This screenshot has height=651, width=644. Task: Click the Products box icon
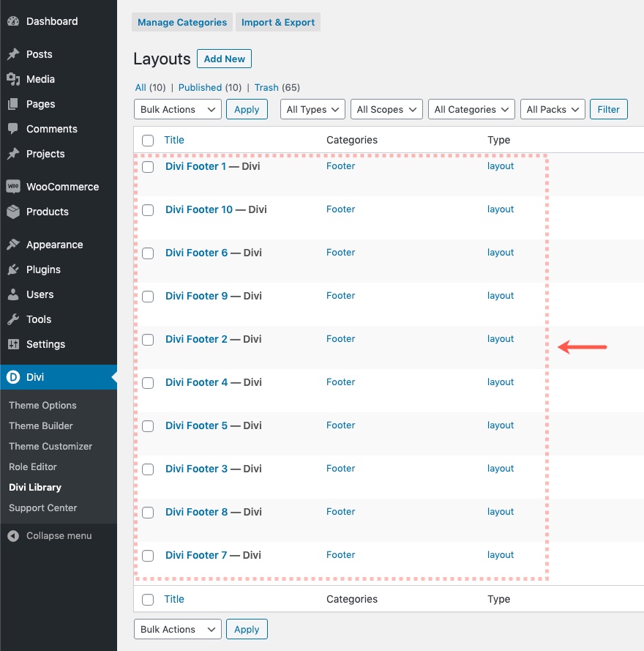tap(13, 212)
